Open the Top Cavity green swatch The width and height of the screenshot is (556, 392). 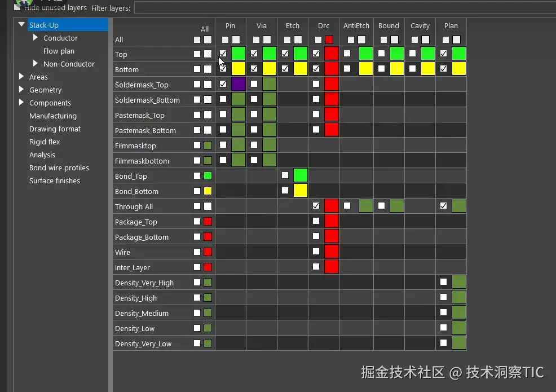click(x=428, y=54)
